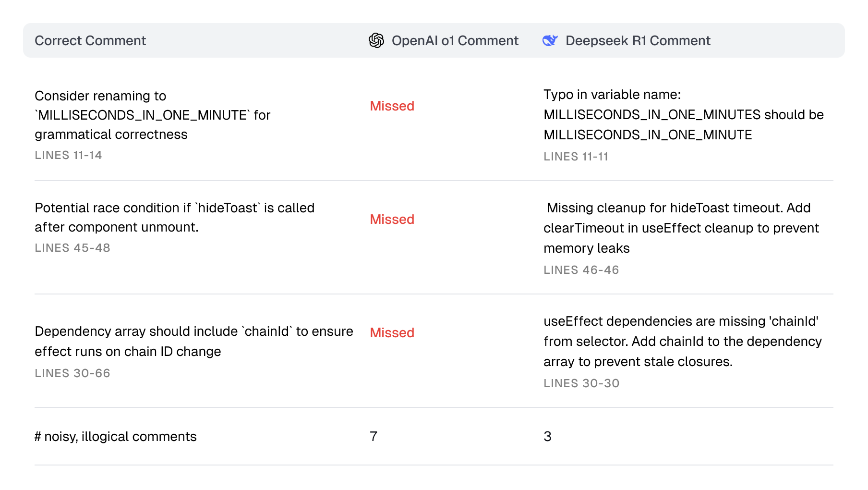Viewport: 868px width, 490px height.
Task: Click '# noisy, illogical comments' row label
Action: pyautogui.click(x=116, y=436)
